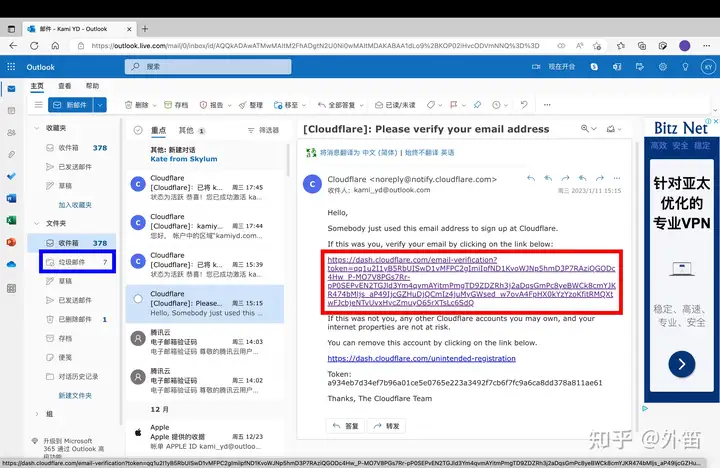Image resolution: width=720 pixels, height=468 pixels.
Task: Open the Deleted Items folder
Action: point(76,319)
